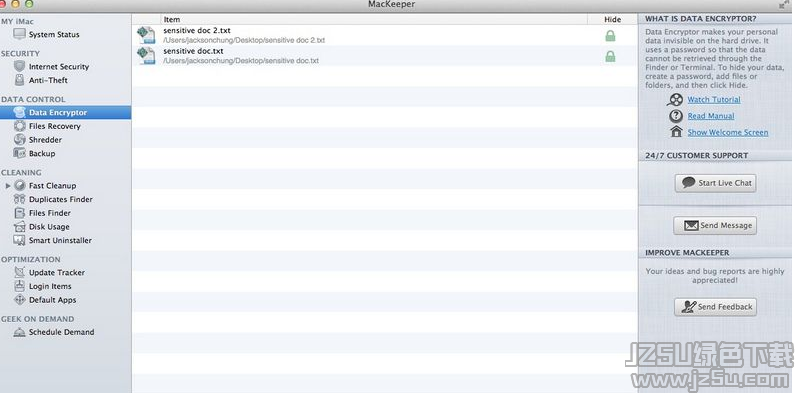Click the Files Finder icon
The height and width of the screenshot is (393, 795).
click(x=19, y=213)
